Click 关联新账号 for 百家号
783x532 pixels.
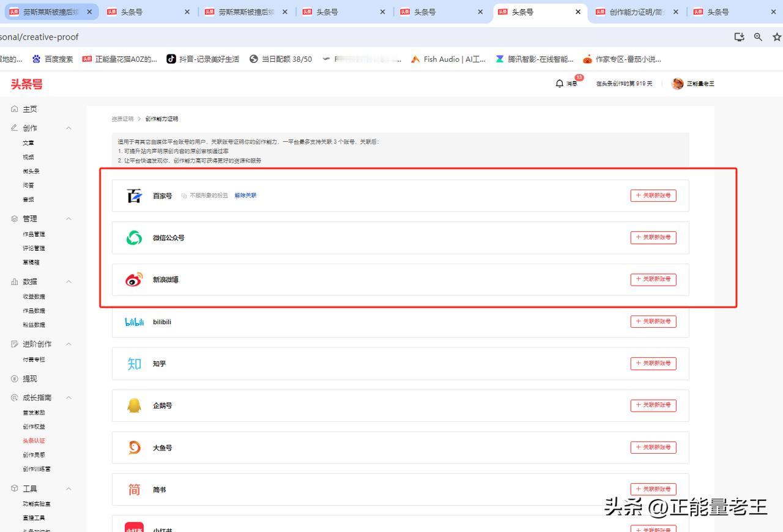653,196
